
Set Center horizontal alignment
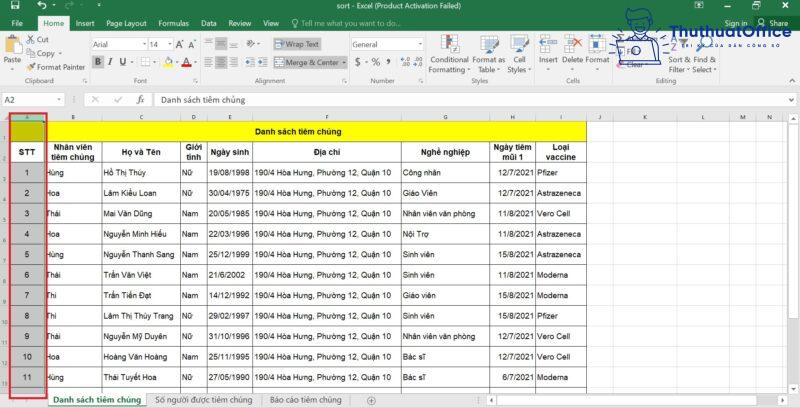220,62
